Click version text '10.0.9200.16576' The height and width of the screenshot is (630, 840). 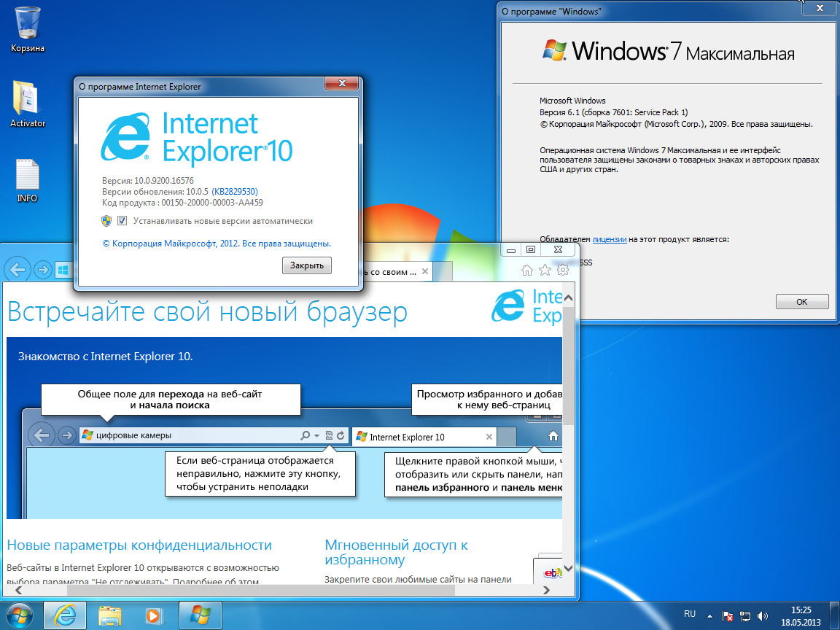pyautogui.click(x=163, y=181)
